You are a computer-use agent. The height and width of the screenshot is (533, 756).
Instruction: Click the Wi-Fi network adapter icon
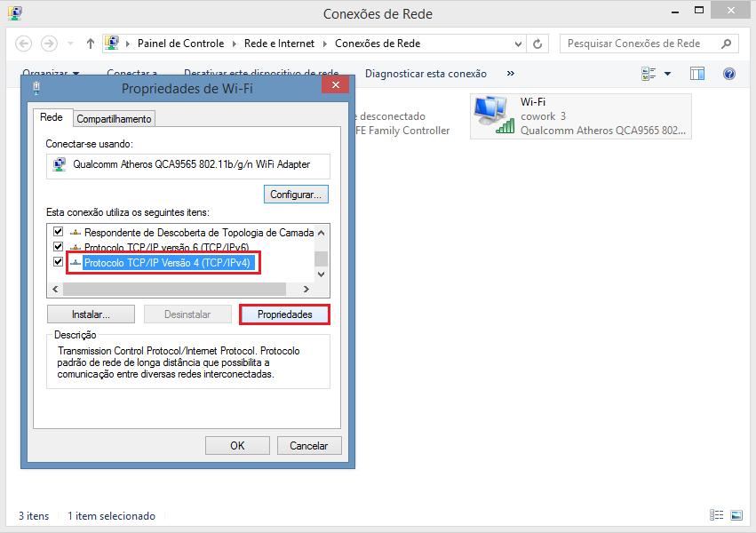click(x=494, y=115)
